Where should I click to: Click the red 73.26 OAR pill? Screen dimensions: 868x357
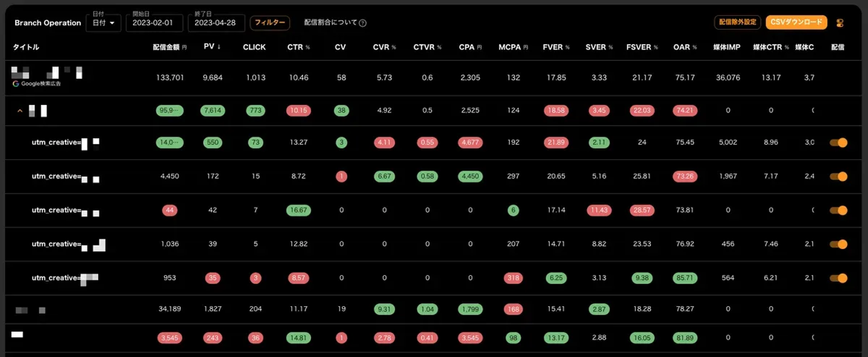click(x=685, y=177)
